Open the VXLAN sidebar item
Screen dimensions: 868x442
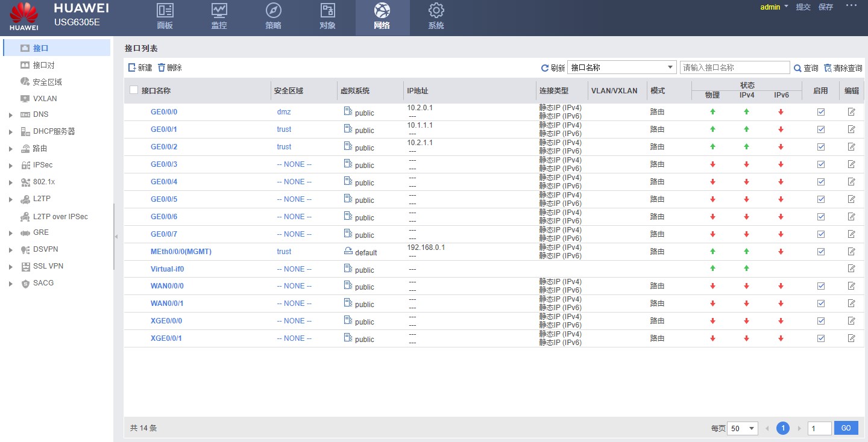click(x=45, y=98)
